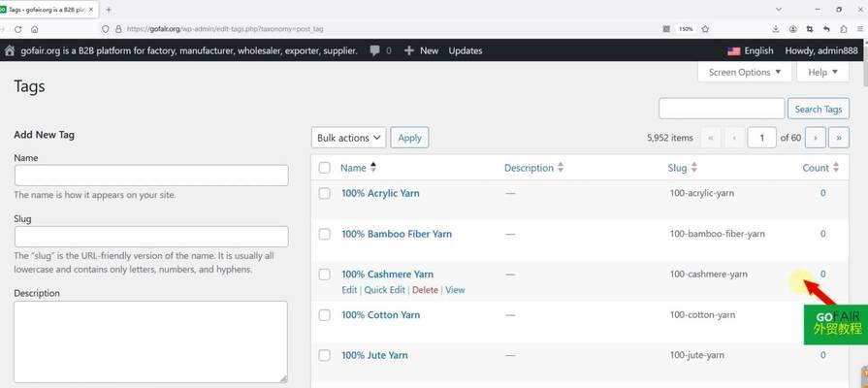Open the English language menu
Screen dimensions: 868x388
point(750,50)
